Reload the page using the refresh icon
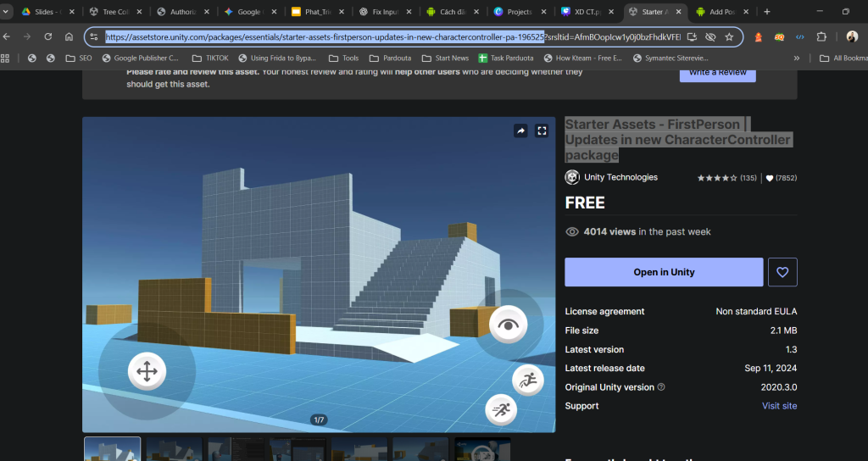Screen dimensions: 868x461 (48, 37)
